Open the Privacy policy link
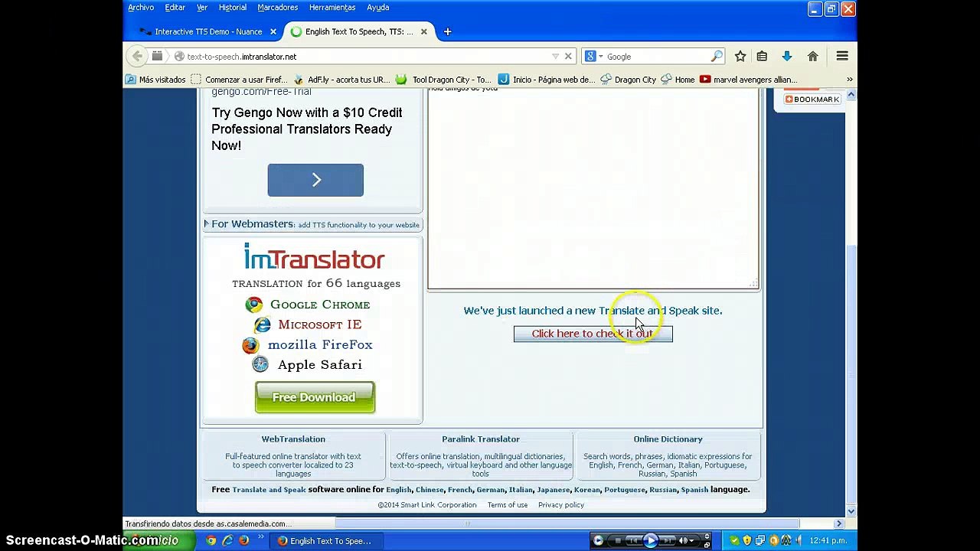Screen dimensions: 980x551 coord(561,505)
